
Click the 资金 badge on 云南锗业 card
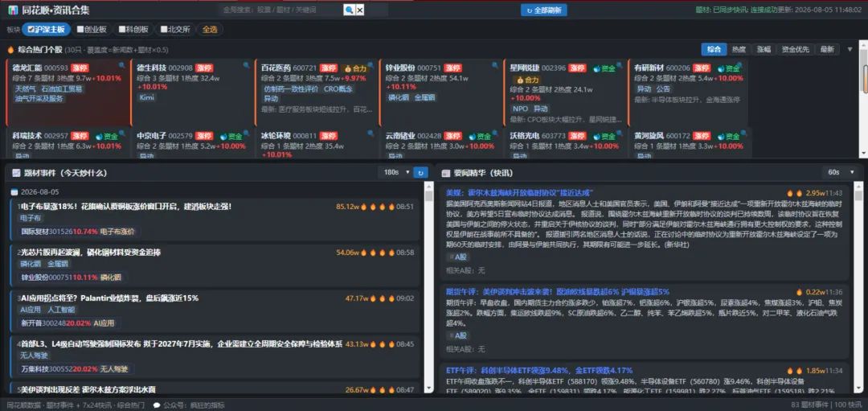[480, 136]
